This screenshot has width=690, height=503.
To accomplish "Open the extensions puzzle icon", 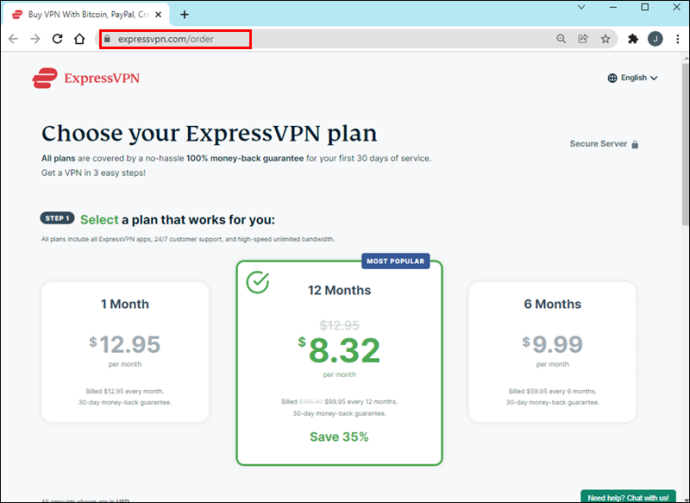I will click(x=633, y=39).
